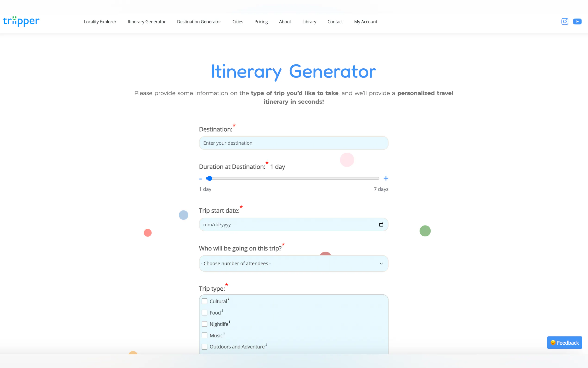Tick the Nightlife checkbox

pyautogui.click(x=204, y=324)
